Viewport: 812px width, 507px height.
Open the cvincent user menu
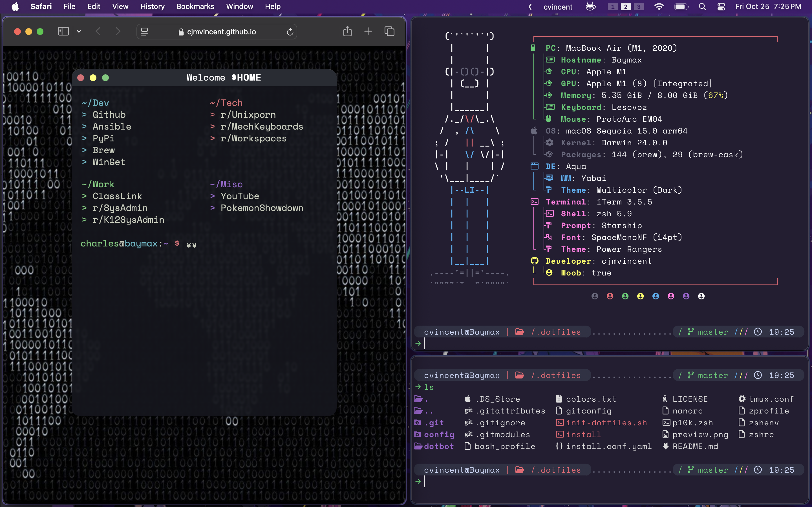558,7
